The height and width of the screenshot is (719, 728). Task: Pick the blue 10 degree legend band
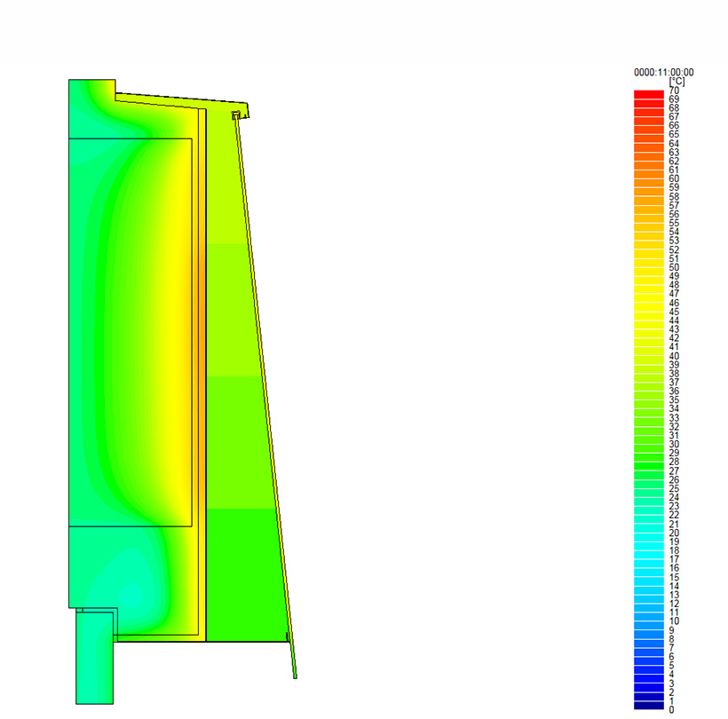click(650, 620)
